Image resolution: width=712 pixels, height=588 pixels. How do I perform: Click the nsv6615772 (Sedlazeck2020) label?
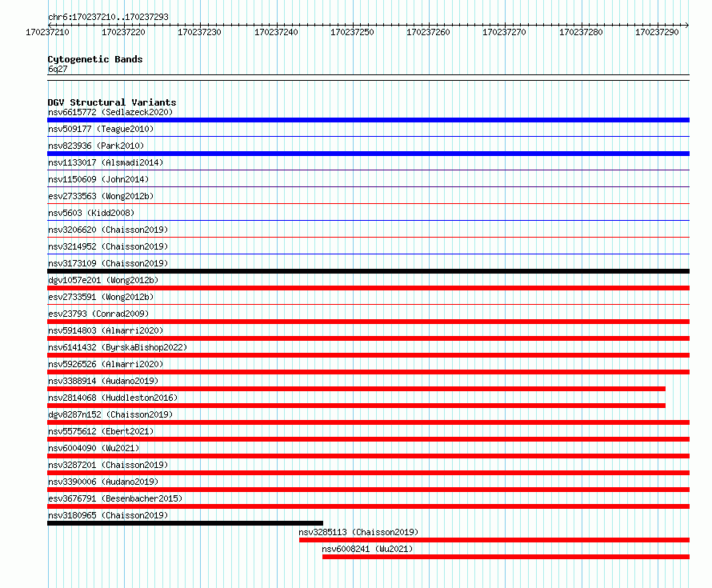[110, 112]
